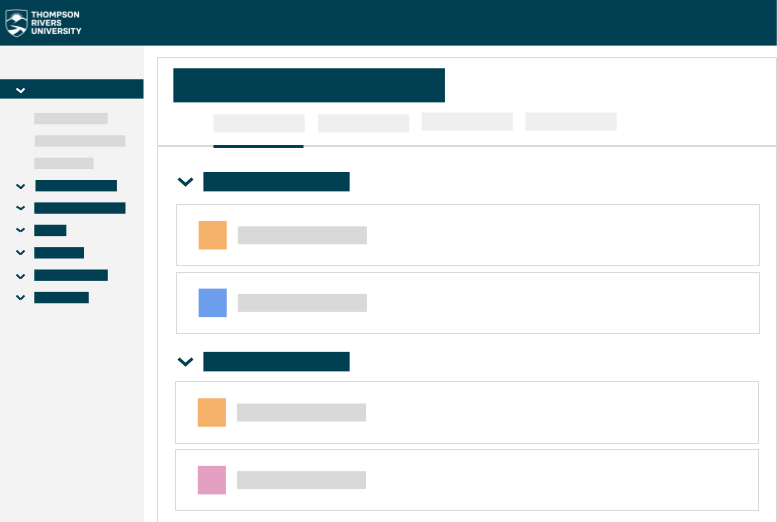The image size is (777, 522).
Task: Click the Thompson Rivers University shield logo
Action: coord(16,23)
